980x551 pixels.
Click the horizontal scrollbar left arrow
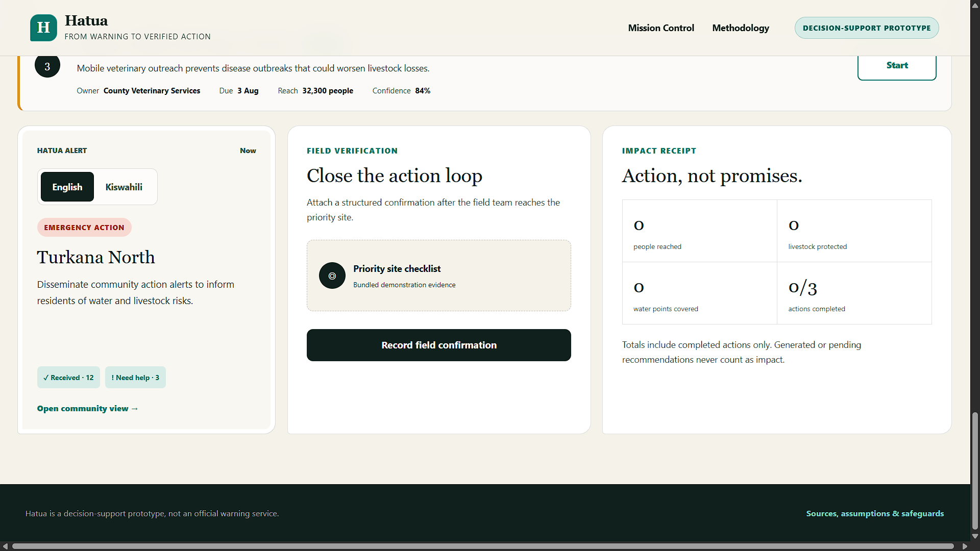pyautogui.click(x=5, y=546)
